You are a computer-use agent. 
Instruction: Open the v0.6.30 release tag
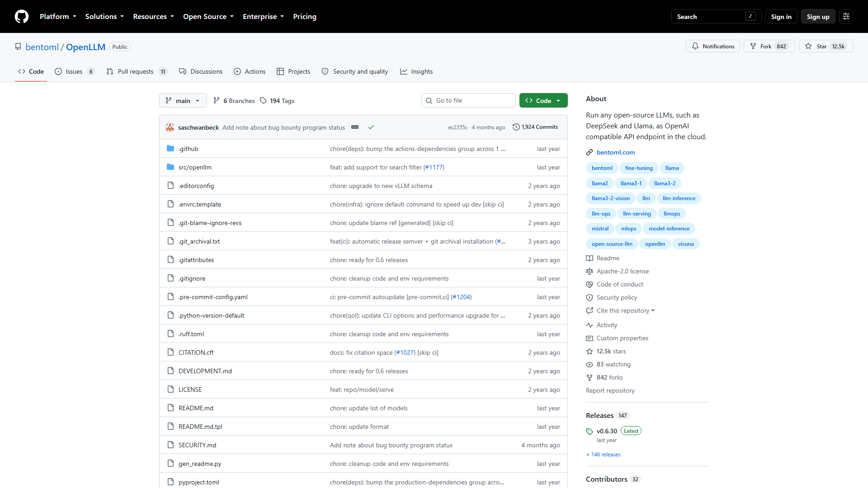(x=607, y=431)
